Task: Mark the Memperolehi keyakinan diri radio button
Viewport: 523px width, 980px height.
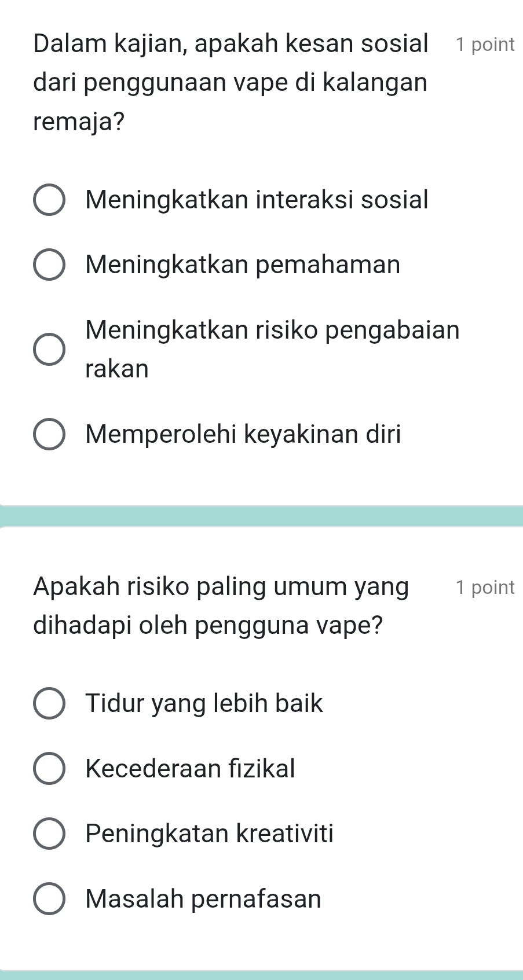Action: 49,435
